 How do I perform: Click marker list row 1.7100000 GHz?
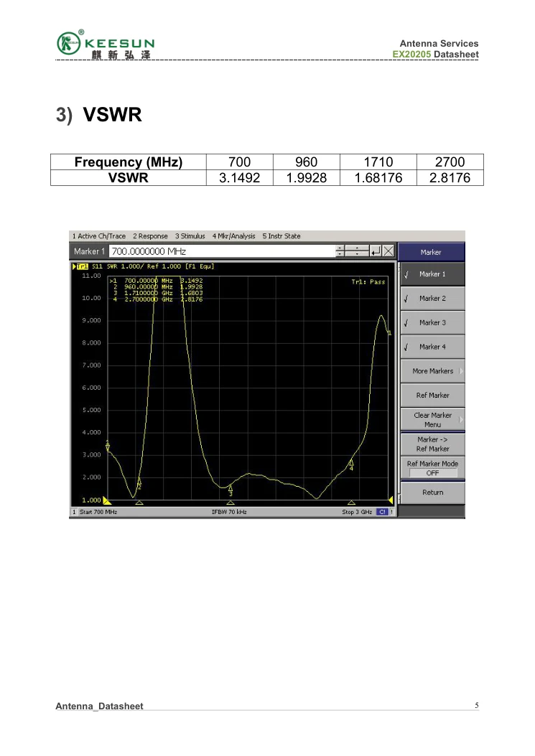tap(158, 293)
